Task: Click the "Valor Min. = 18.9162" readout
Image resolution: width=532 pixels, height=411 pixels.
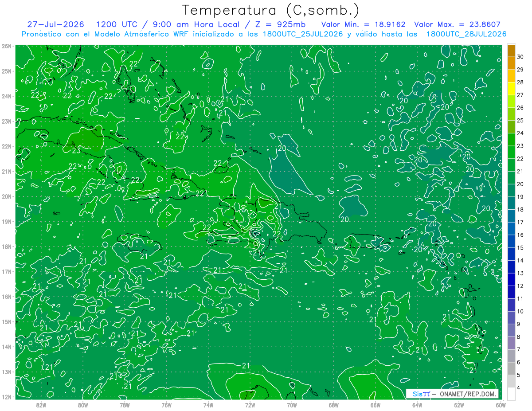Action: pyautogui.click(x=363, y=24)
